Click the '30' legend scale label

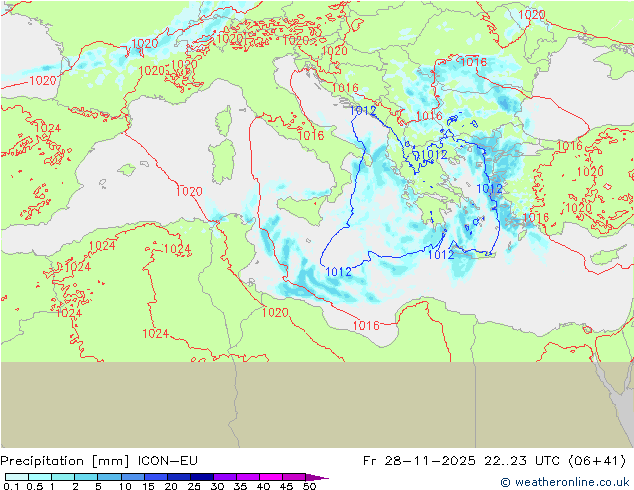point(217,486)
